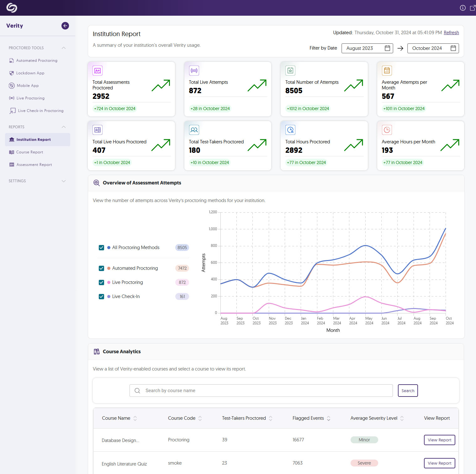Screen dimensions: 476x474
Task: Click the Total Live Attempts broadcast icon
Action: coord(194,71)
